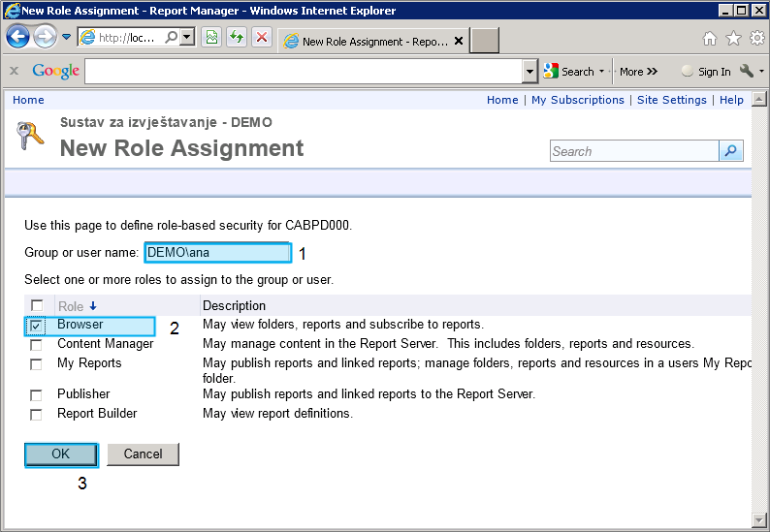Expand the Search button dropdown arrow
The width and height of the screenshot is (770, 532).
tap(601, 72)
